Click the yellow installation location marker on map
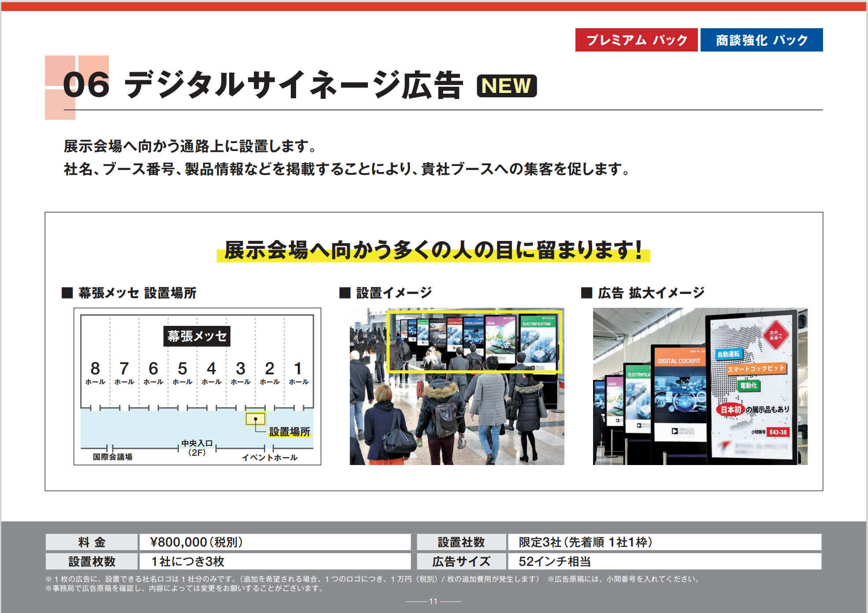This screenshot has height=613, width=868. pos(256,419)
